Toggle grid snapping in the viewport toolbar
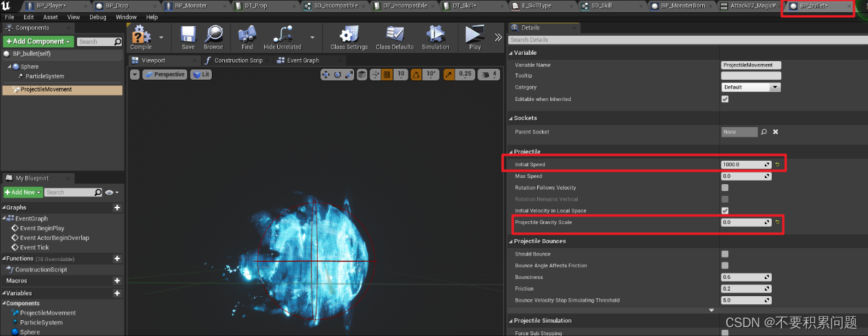Viewport: 868px width, 336px height. pyautogui.click(x=387, y=74)
